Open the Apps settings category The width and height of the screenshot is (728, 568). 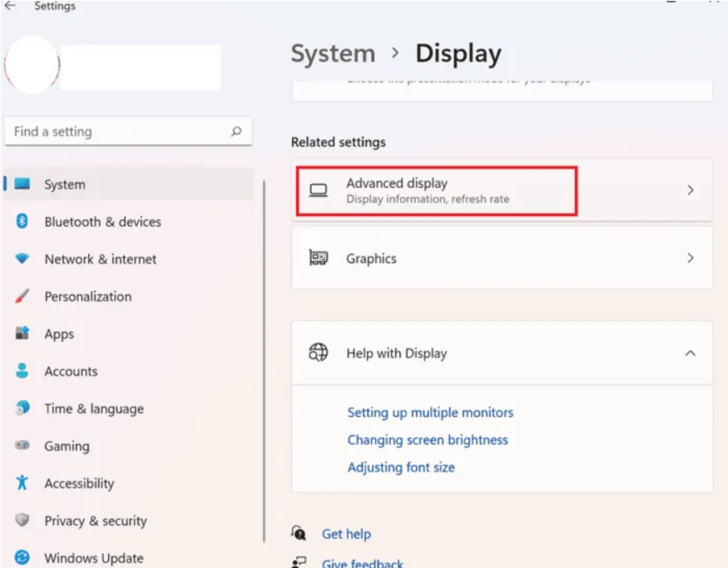click(59, 334)
